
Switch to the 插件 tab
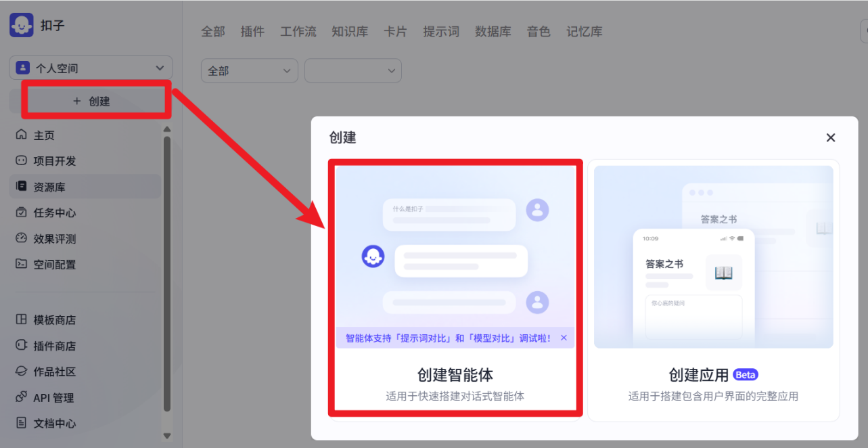tap(252, 31)
